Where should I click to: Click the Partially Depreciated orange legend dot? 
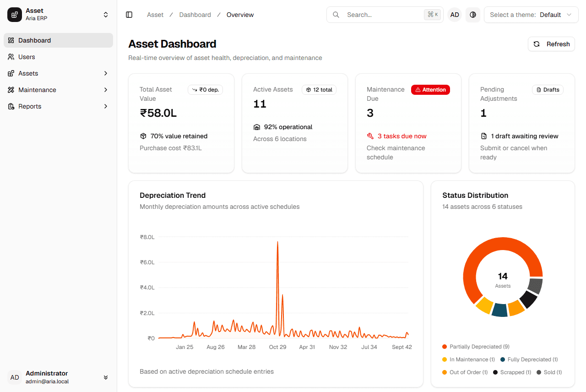click(x=445, y=347)
